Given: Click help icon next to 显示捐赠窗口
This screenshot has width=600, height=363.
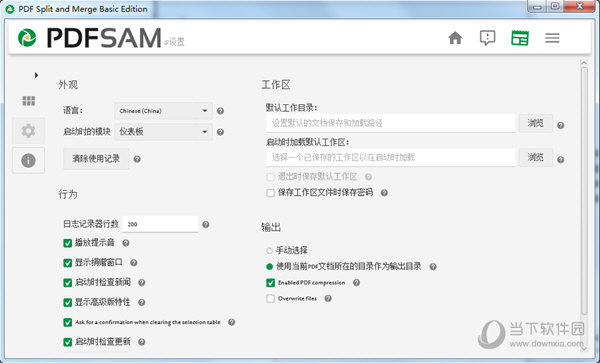Looking at the screenshot, I should coord(134,263).
